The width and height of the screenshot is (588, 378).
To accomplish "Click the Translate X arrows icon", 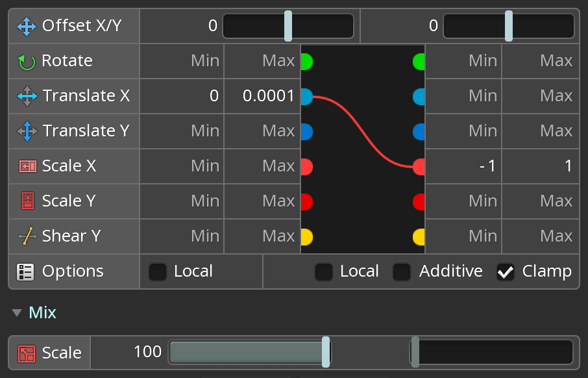I will click(27, 97).
